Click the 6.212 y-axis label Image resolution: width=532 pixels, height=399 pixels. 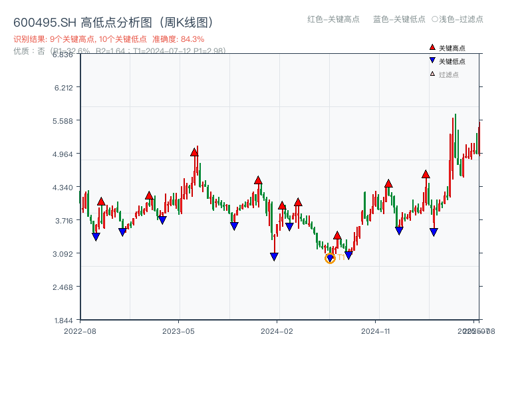pos(64,88)
